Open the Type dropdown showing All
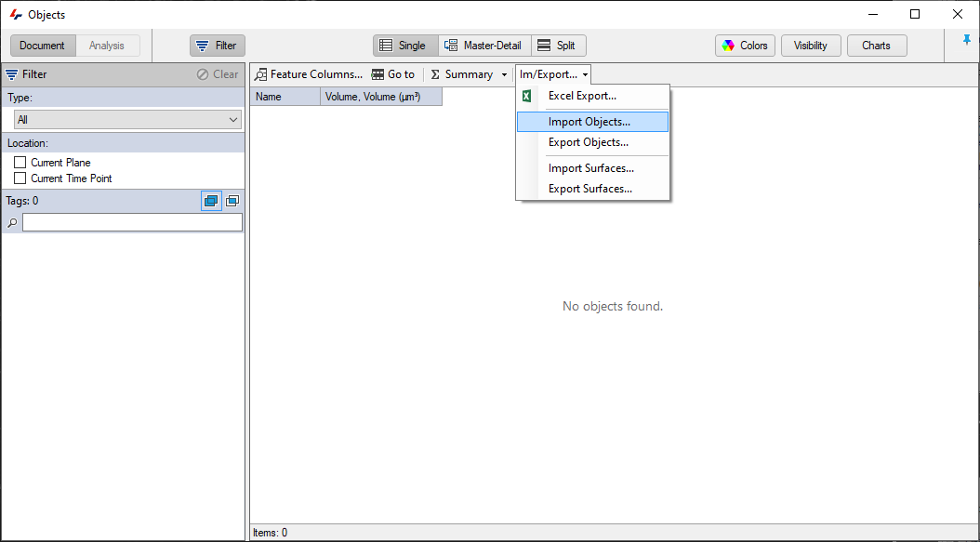This screenshot has width=980, height=542. 127,119
